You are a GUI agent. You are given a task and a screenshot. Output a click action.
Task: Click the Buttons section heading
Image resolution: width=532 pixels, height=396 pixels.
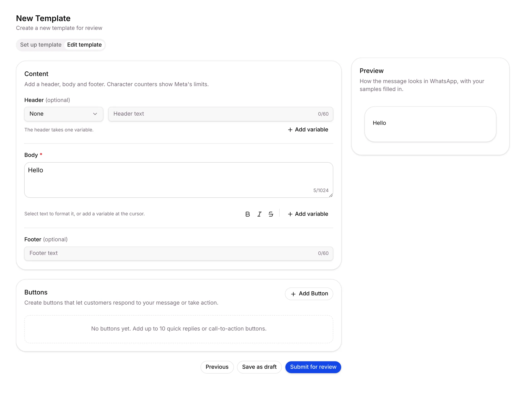pos(36,292)
